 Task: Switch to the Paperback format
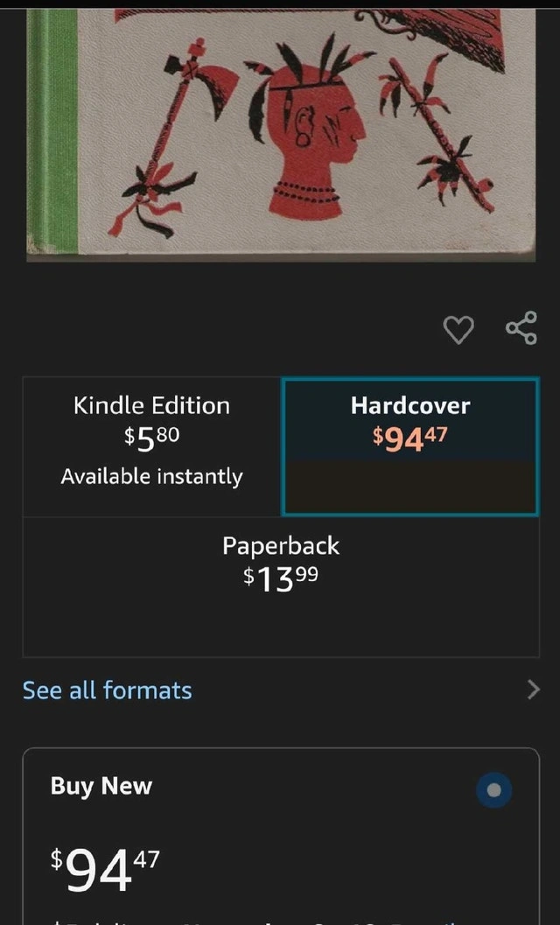pos(281,587)
